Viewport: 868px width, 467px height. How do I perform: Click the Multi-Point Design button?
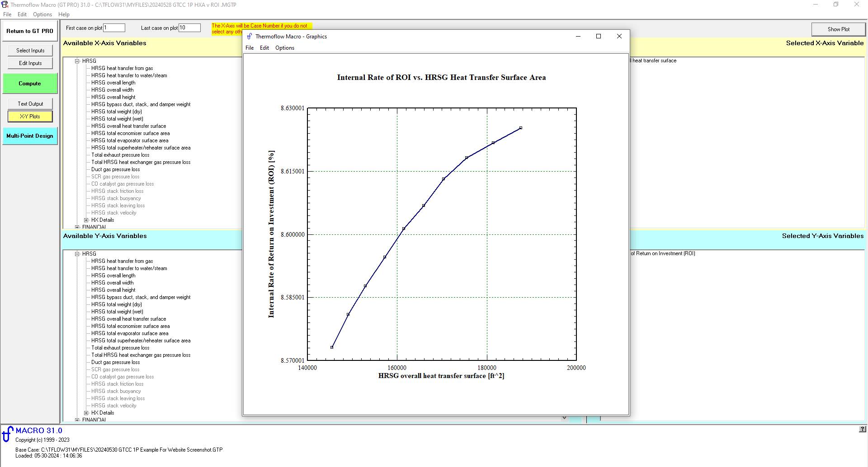coord(30,136)
